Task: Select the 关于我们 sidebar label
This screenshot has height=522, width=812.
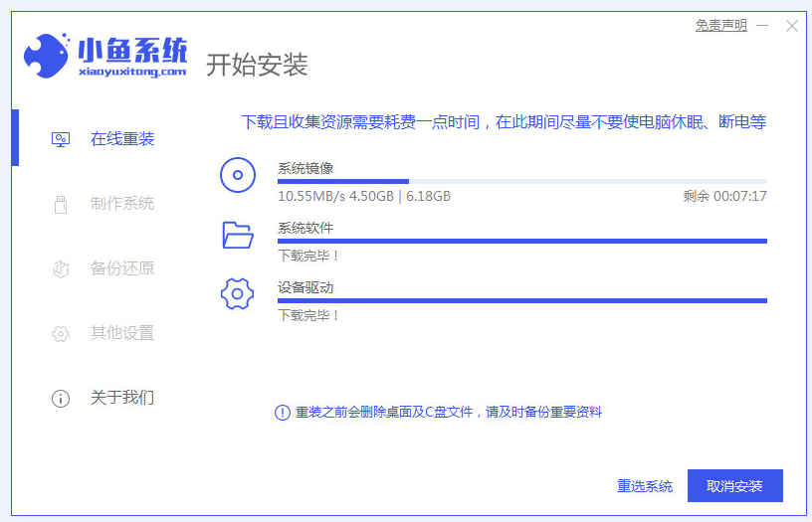Action: tap(122, 398)
